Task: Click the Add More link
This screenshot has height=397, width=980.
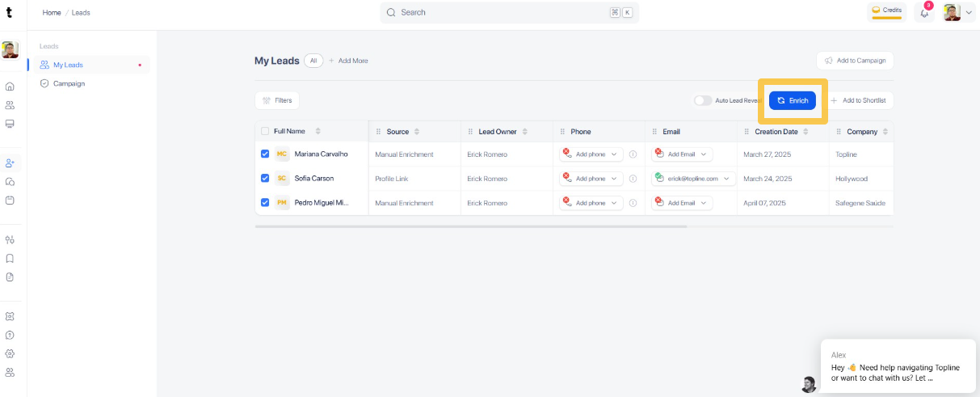Action: tap(348, 61)
